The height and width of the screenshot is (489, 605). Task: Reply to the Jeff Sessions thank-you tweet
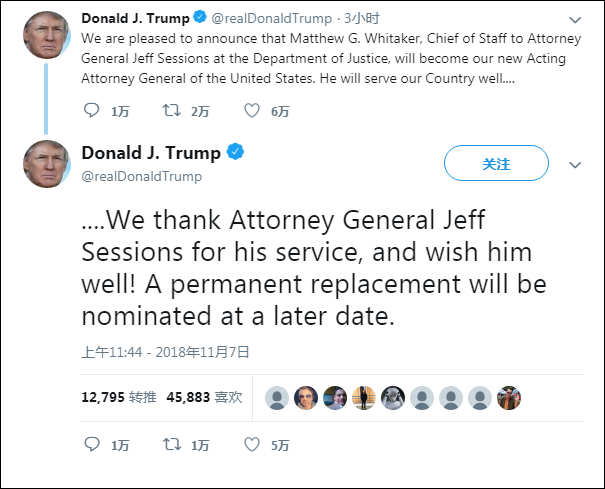pos(91,444)
